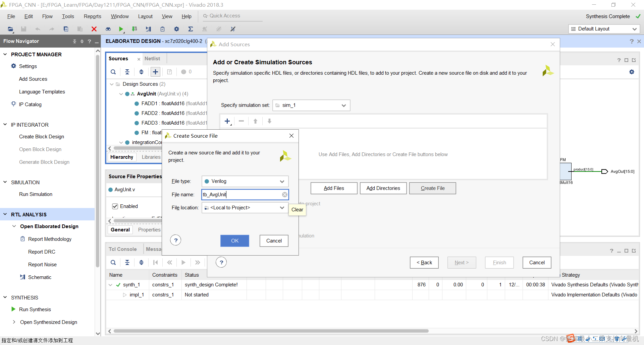Click the minus Remove icon in Add Sources dialog
Screen dimensions: 644x345
(x=241, y=121)
